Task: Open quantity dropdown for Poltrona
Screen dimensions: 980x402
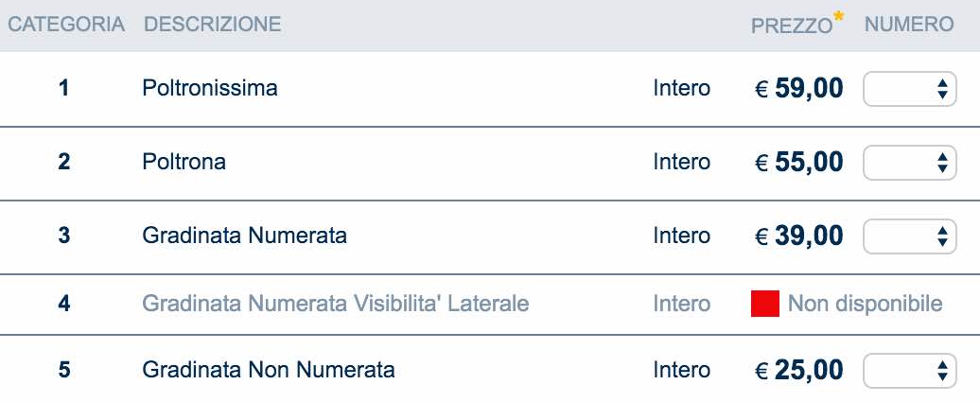Action: coord(909,163)
